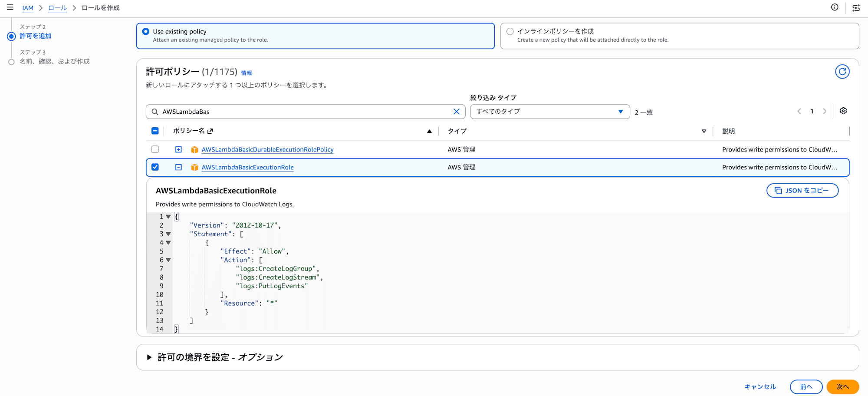This screenshot has height=396, width=868.
Task: Click the 次へ next button
Action: 843,386
